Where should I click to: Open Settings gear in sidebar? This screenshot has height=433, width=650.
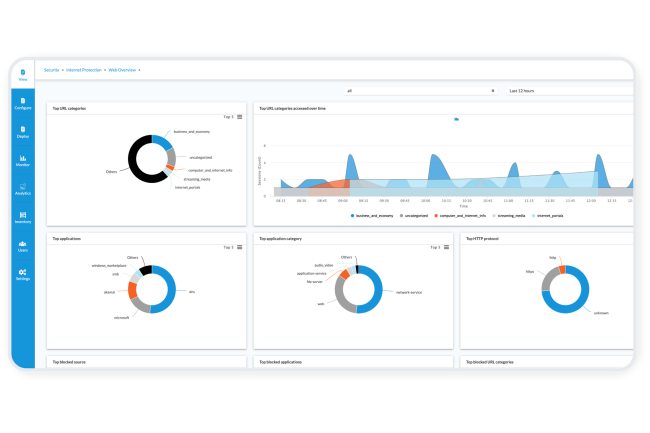tap(22, 274)
